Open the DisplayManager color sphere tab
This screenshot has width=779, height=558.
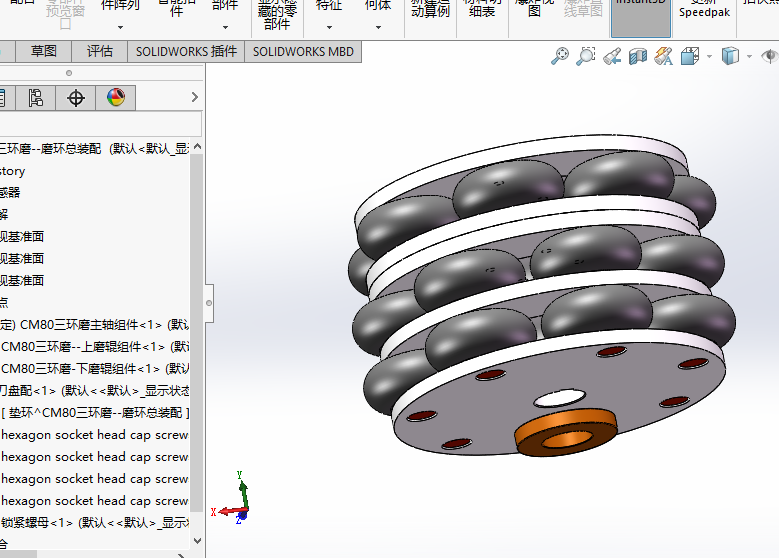pos(116,97)
